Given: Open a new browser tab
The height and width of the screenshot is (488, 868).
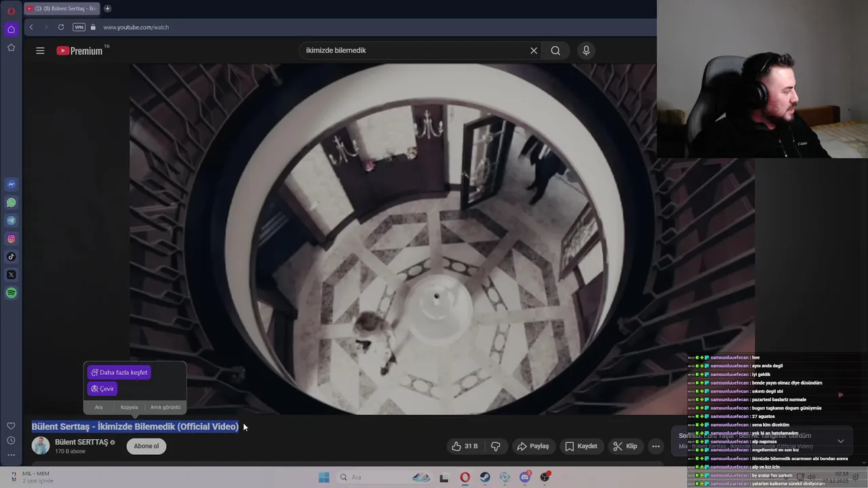Looking at the screenshot, I should pyautogui.click(x=107, y=9).
